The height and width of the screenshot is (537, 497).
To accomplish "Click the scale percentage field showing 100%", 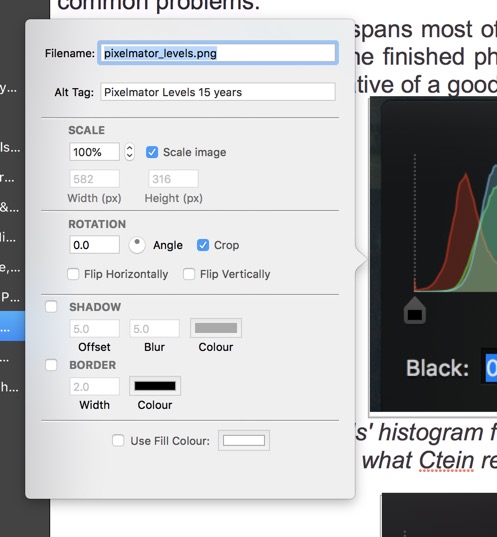I will coord(95,152).
